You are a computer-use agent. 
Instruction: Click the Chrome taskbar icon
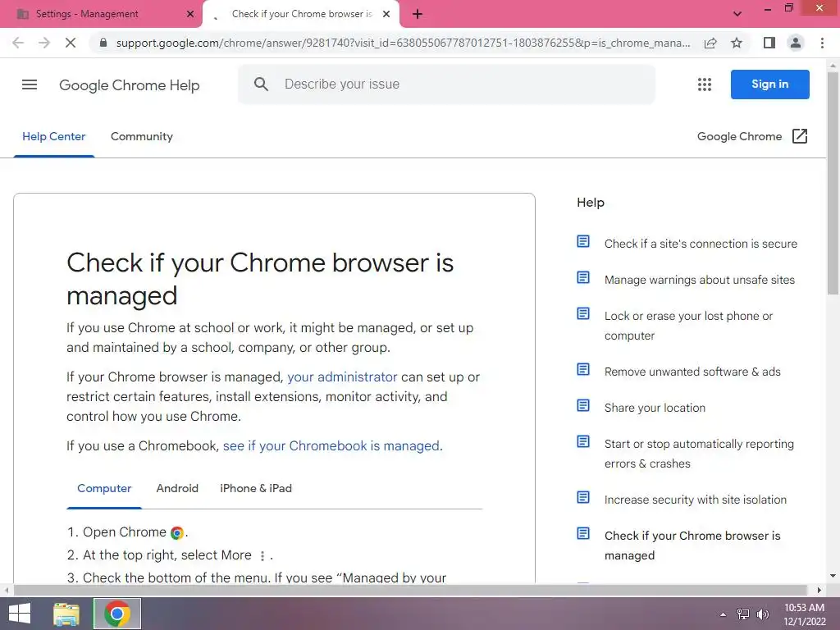117,614
